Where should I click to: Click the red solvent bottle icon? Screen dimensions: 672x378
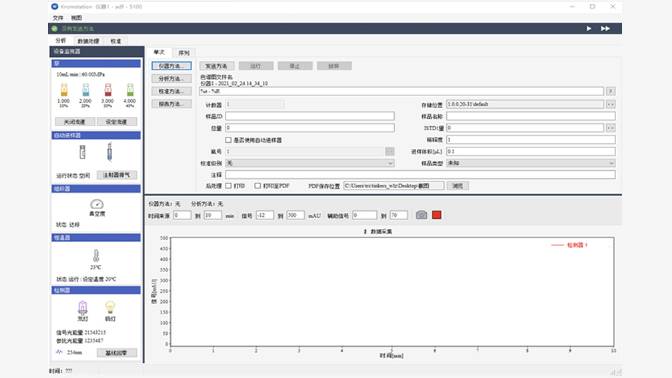click(x=108, y=90)
